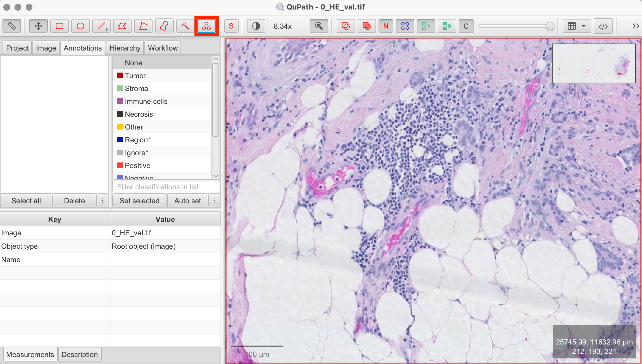Open the script editor icon
Image resolution: width=642 pixels, height=364 pixels.
pyautogui.click(x=603, y=26)
